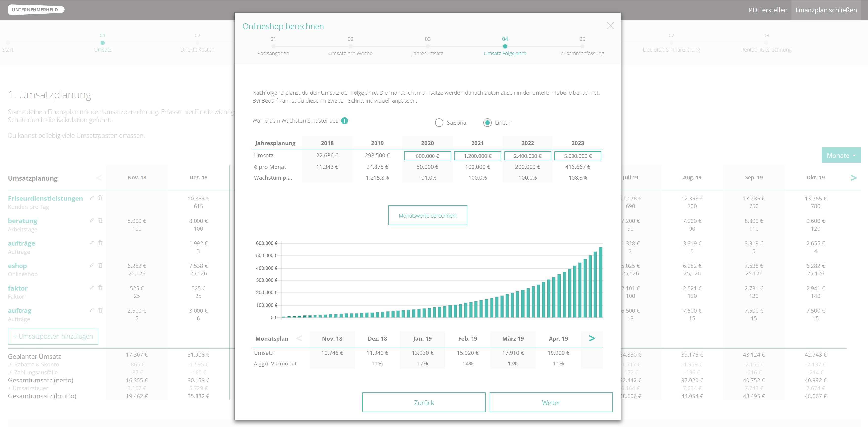
Task: Click the Zurück button
Action: coord(424,402)
